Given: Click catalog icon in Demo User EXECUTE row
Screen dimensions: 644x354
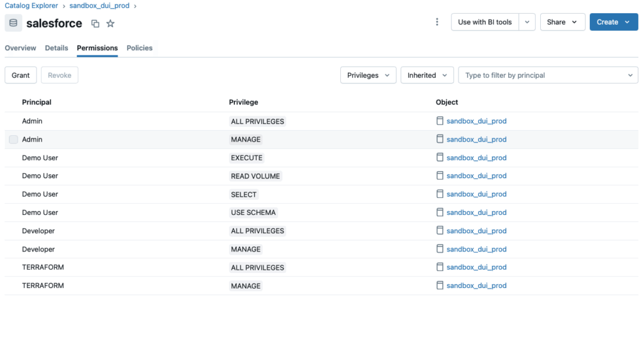Looking at the screenshot, I should click(x=440, y=158).
